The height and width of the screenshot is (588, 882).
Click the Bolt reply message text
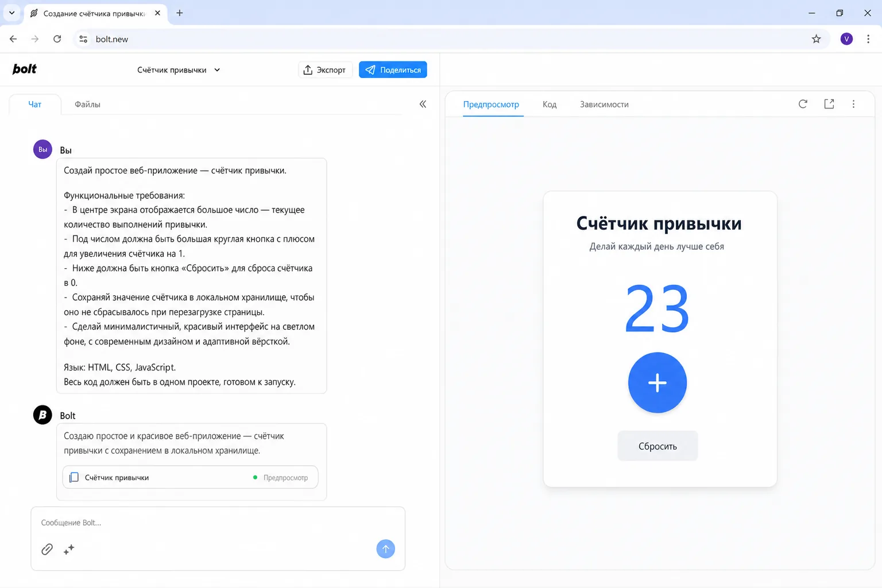[174, 443]
